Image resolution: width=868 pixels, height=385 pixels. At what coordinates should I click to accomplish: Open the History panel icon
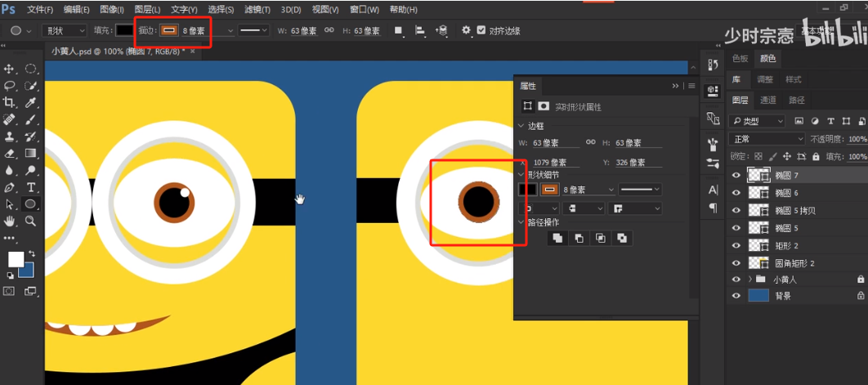(713, 65)
